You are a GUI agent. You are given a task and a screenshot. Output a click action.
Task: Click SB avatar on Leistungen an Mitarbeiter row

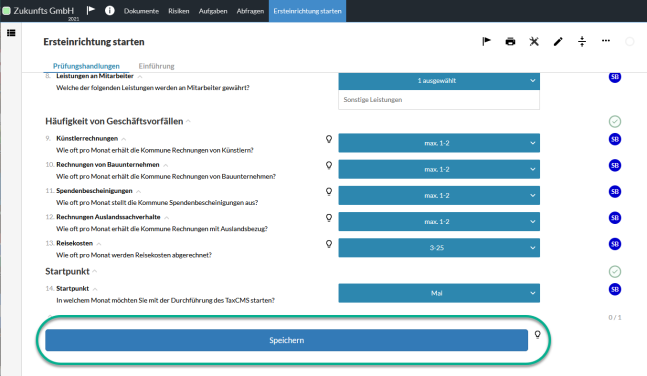coord(615,77)
